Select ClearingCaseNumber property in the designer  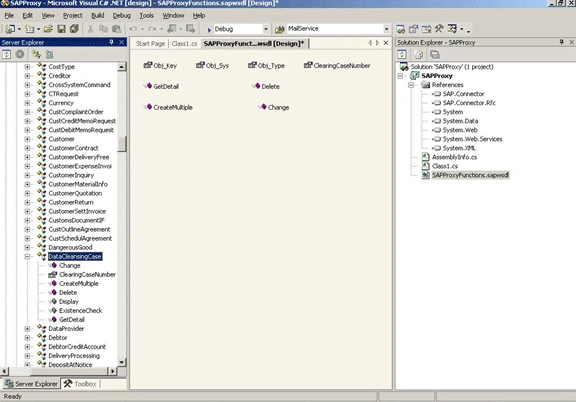[x=337, y=65]
